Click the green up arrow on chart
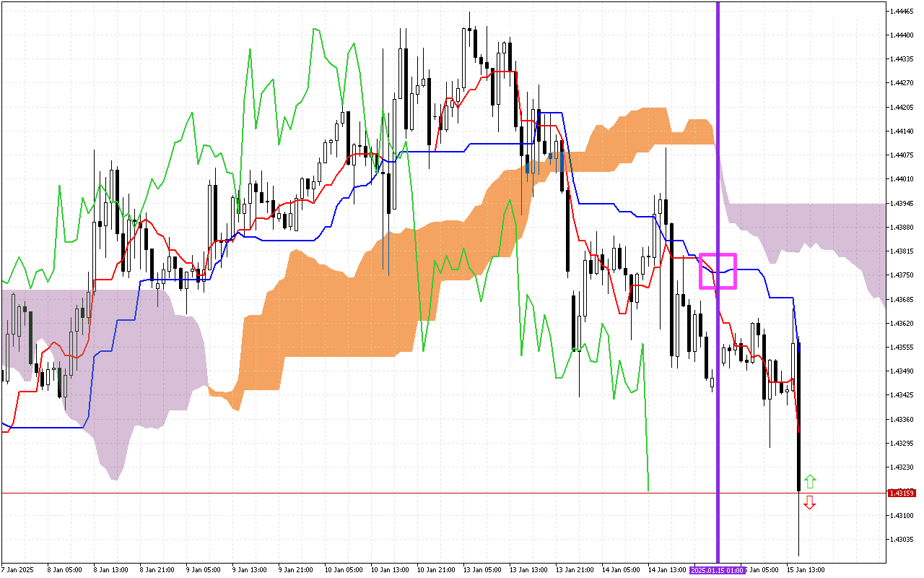The width and height of the screenshot is (924, 578). point(810,481)
